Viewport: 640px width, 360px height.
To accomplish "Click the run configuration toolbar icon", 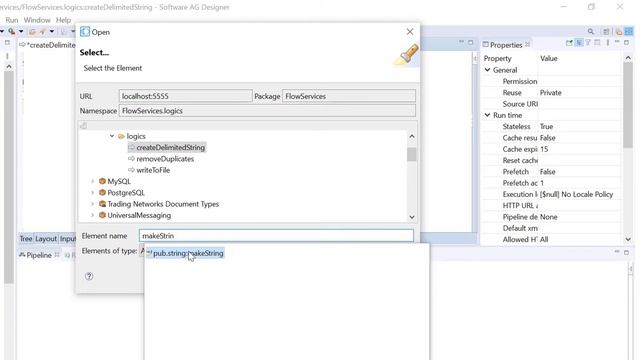I will 11,31.
